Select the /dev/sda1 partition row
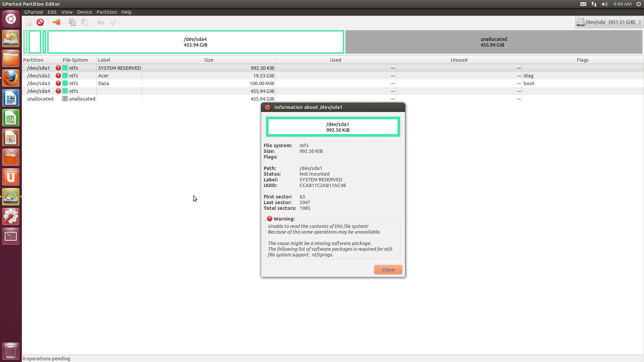 click(333, 68)
